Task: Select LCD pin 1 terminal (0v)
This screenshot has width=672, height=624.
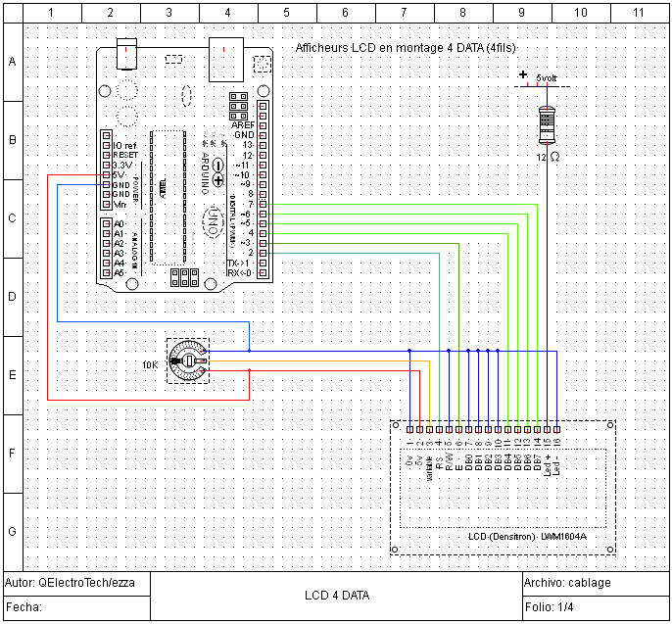Action: click(409, 429)
